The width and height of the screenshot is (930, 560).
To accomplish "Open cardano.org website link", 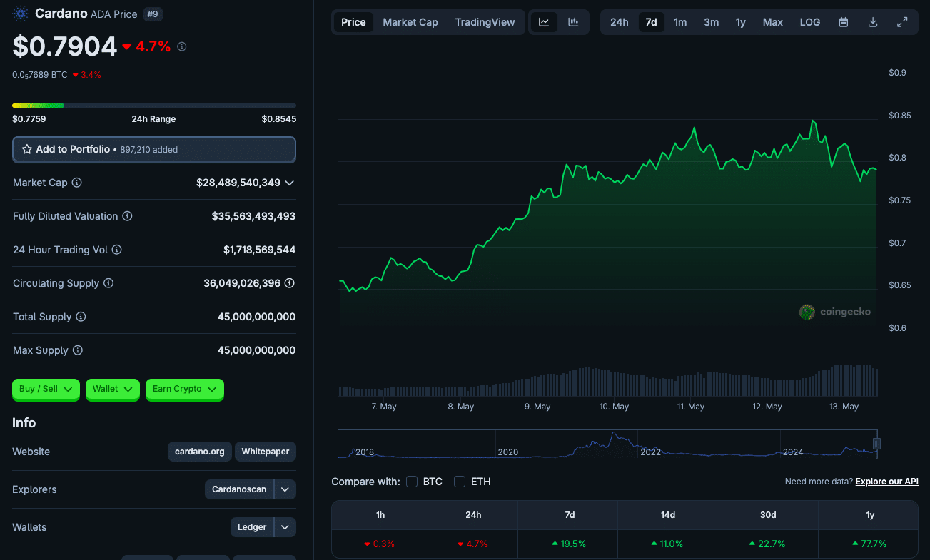I will click(x=200, y=452).
